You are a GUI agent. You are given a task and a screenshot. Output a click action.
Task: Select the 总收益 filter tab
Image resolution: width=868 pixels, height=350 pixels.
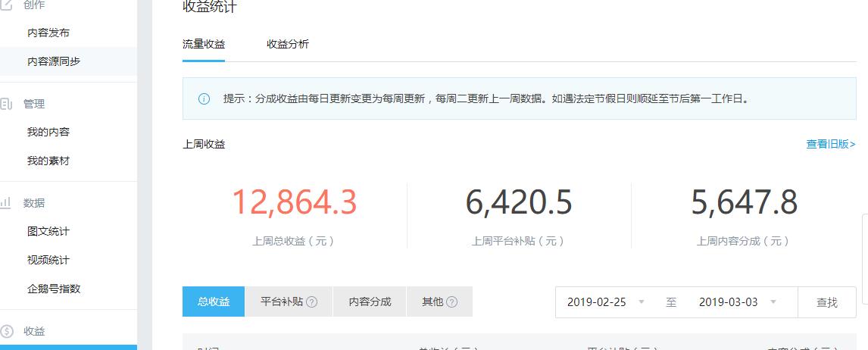click(213, 302)
